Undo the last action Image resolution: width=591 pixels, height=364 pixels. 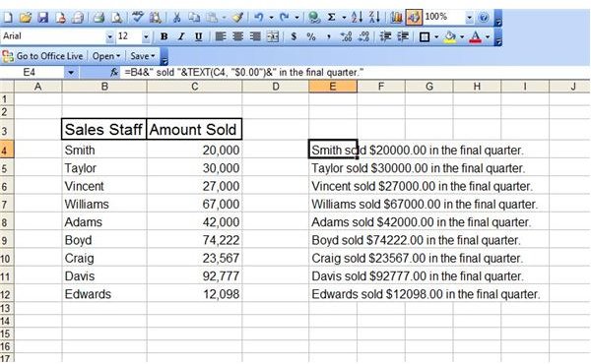coord(258,18)
